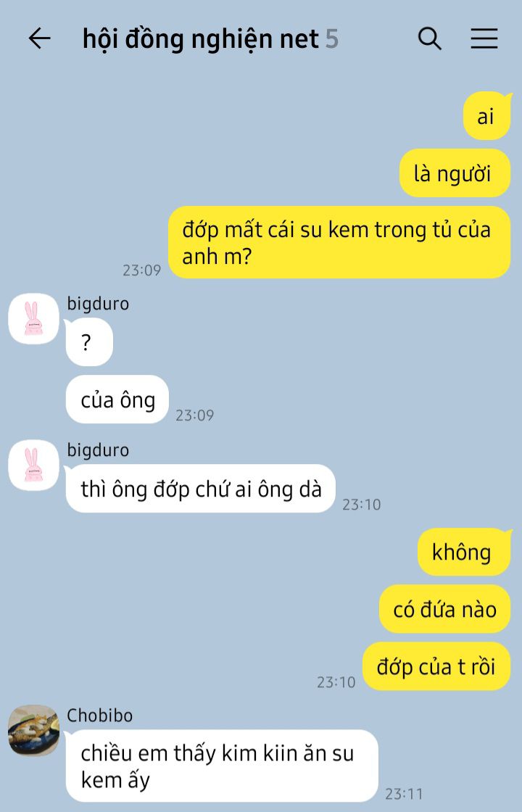The image size is (522, 812).
Task: Tap the "đớp mất cái su kem" message
Action: [x=340, y=242]
